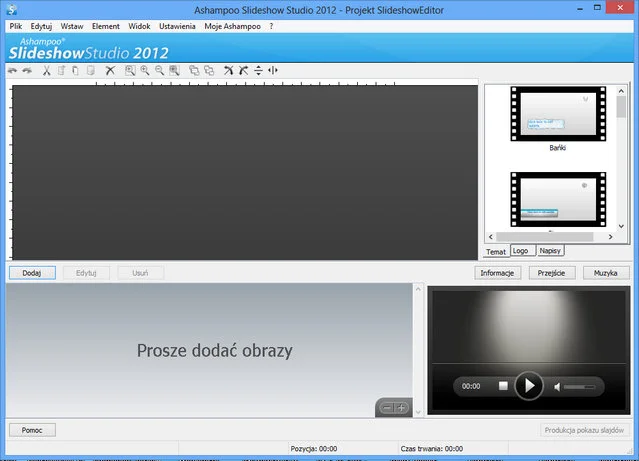Open the Ustawienia menu
This screenshot has height=461, width=639.
177,26
